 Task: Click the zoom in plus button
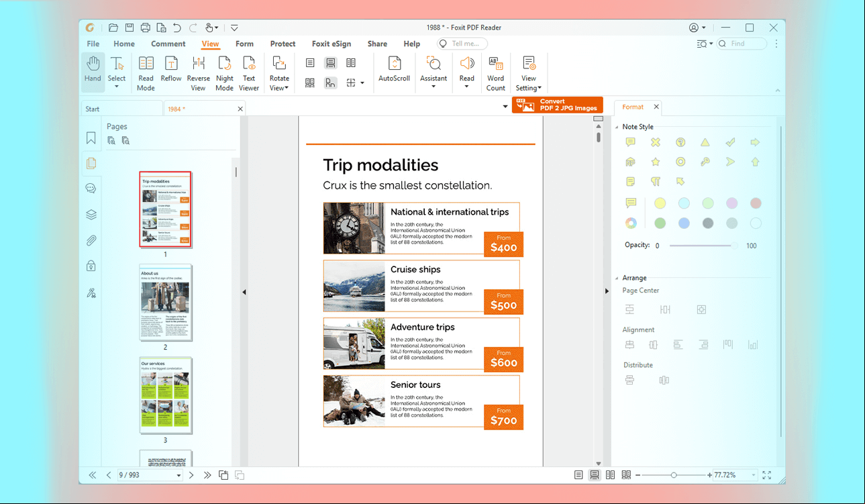pyautogui.click(x=709, y=475)
